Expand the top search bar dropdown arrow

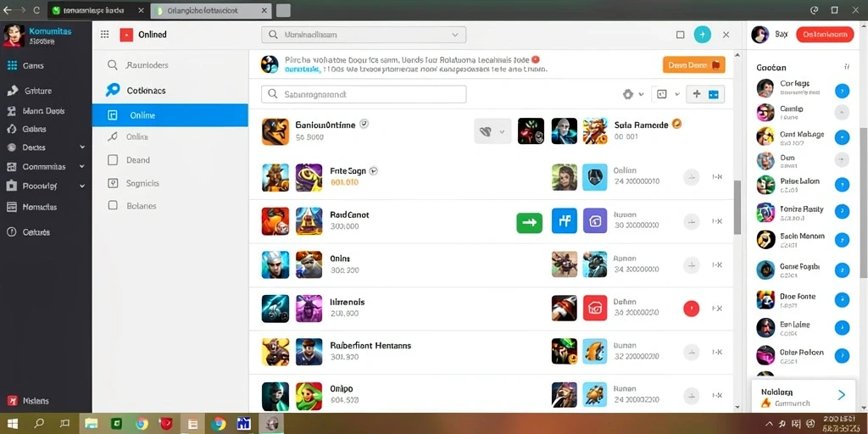(x=455, y=34)
